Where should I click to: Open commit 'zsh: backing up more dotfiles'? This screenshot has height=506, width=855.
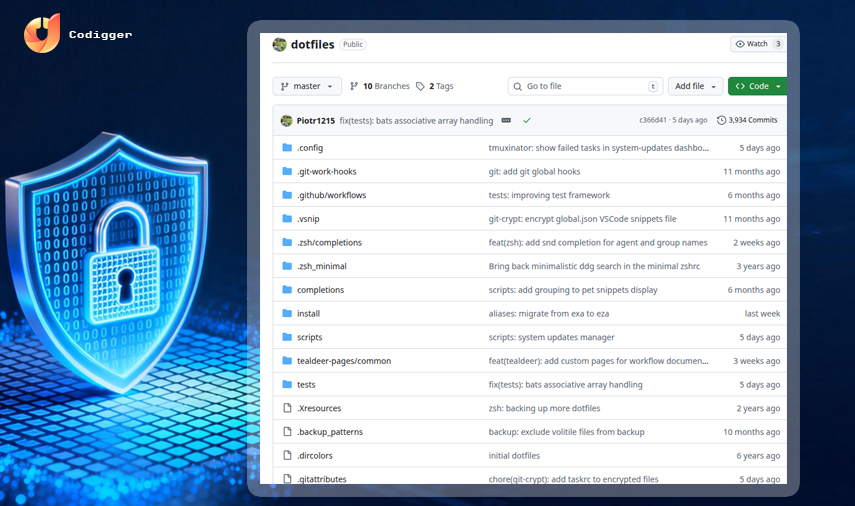coord(544,408)
